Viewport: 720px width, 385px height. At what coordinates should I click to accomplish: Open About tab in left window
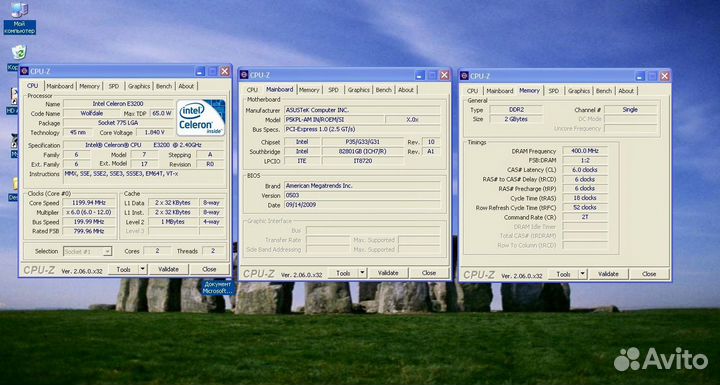click(x=186, y=86)
